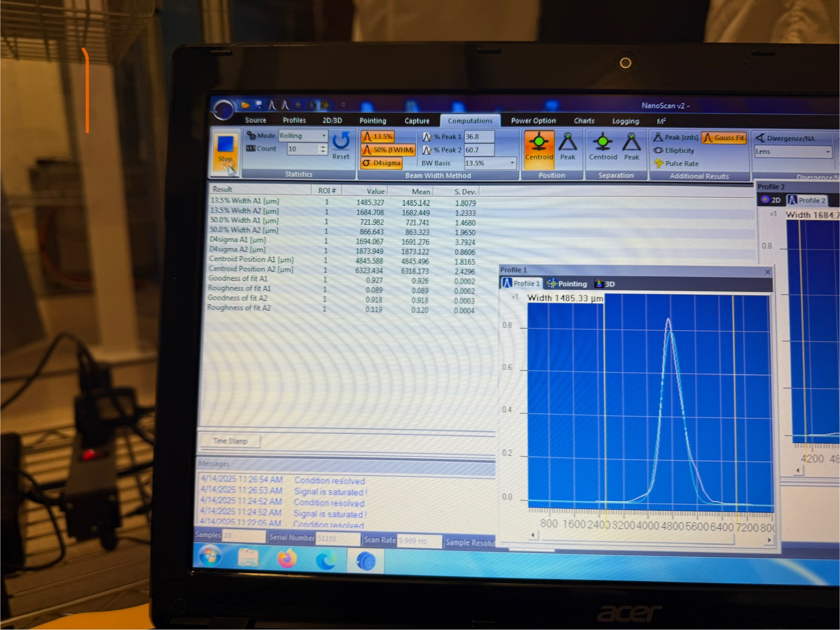Switch to the Profiles ribbon tab

click(x=294, y=120)
